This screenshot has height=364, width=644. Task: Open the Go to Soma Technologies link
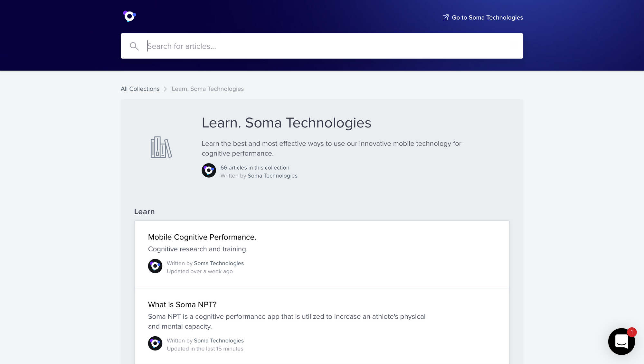tap(483, 17)
